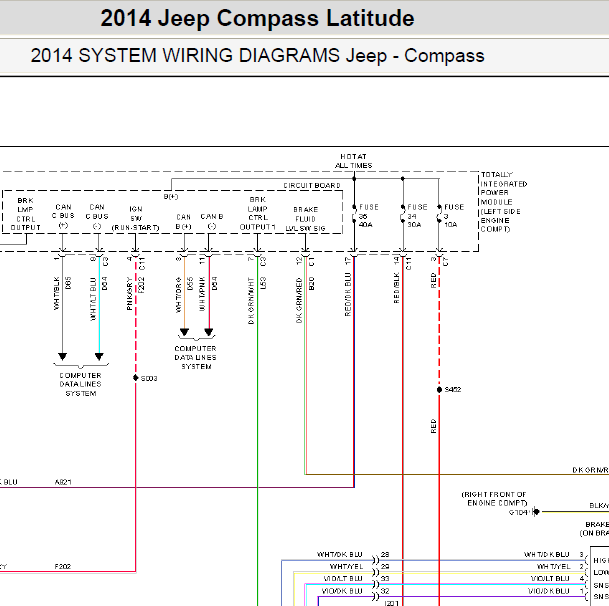Select the 'FUSE 34 30A' label
Screen dimensions: 609x606
pos(416,216)
